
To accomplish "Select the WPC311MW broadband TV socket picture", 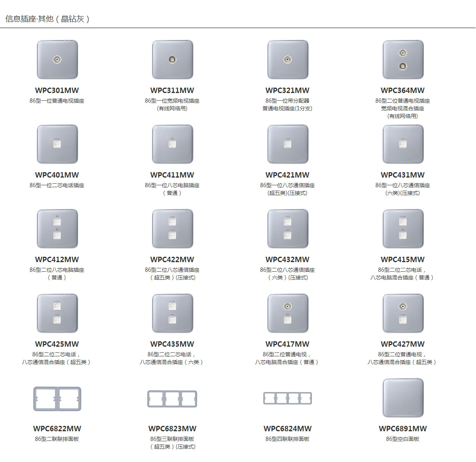I will (172, 60).
